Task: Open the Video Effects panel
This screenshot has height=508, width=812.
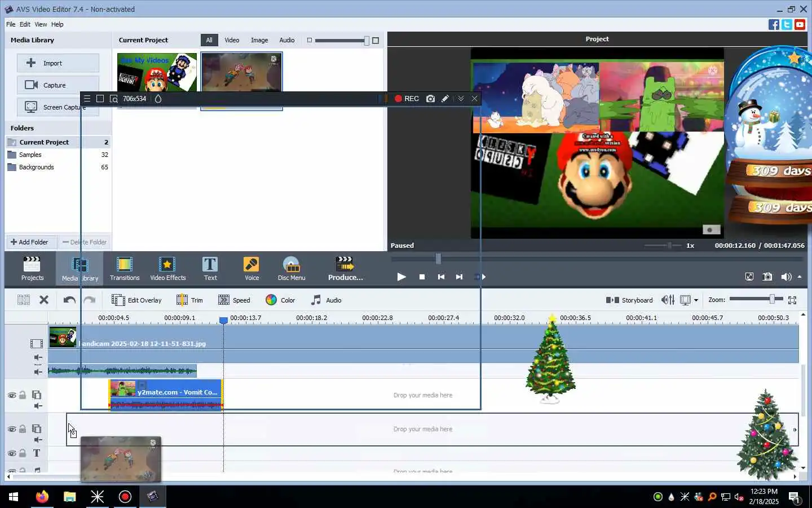Action: coord(167,268)
